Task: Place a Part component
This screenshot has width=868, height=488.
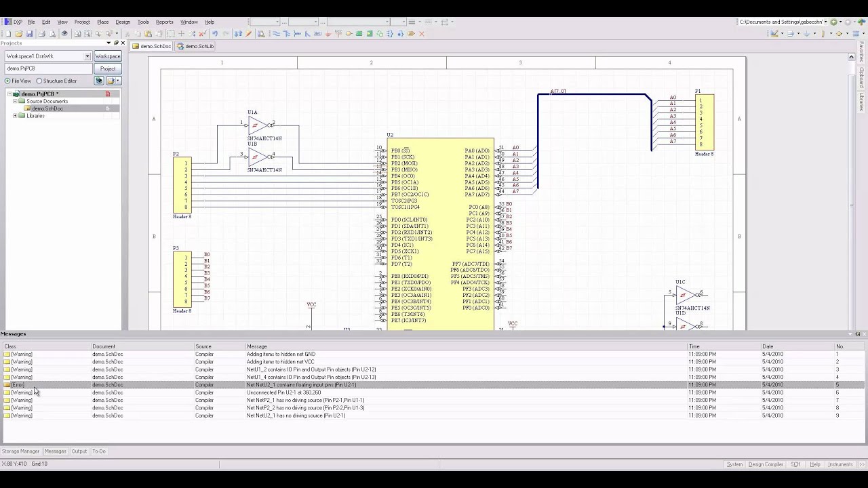Action: pyautogui.click(x=349, y=33)
